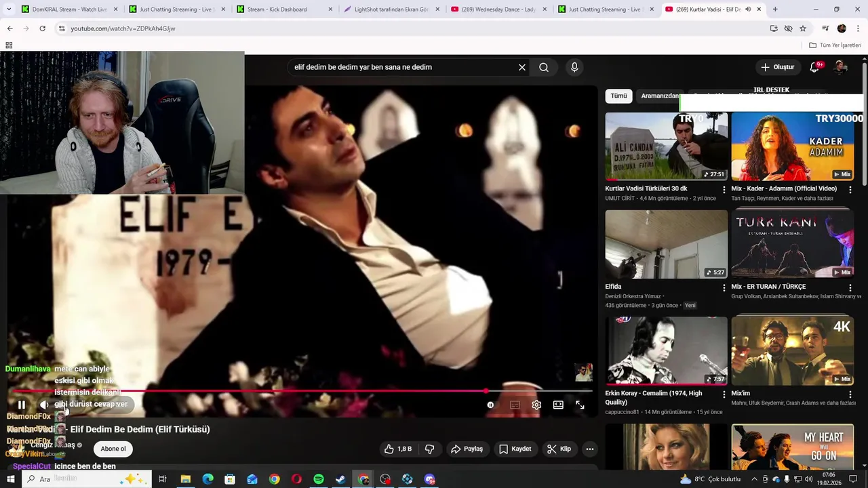The image size is (868, 488).
Task: Switch to Stream - Kick Dashboard tab
Action: point(284,9)
